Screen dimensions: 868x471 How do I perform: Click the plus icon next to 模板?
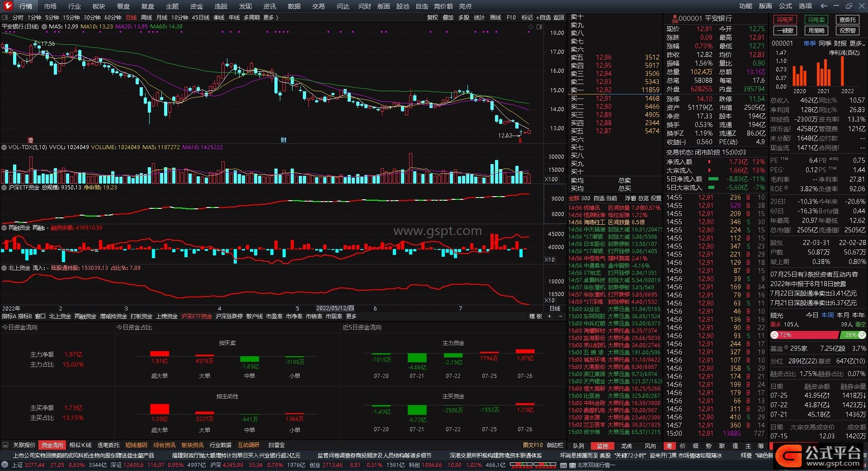[x=550, y=316]
